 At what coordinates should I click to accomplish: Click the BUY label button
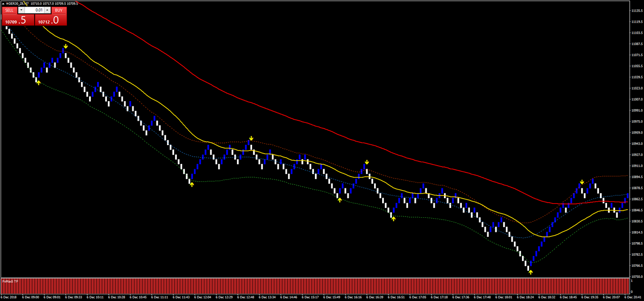coord(58,10)
